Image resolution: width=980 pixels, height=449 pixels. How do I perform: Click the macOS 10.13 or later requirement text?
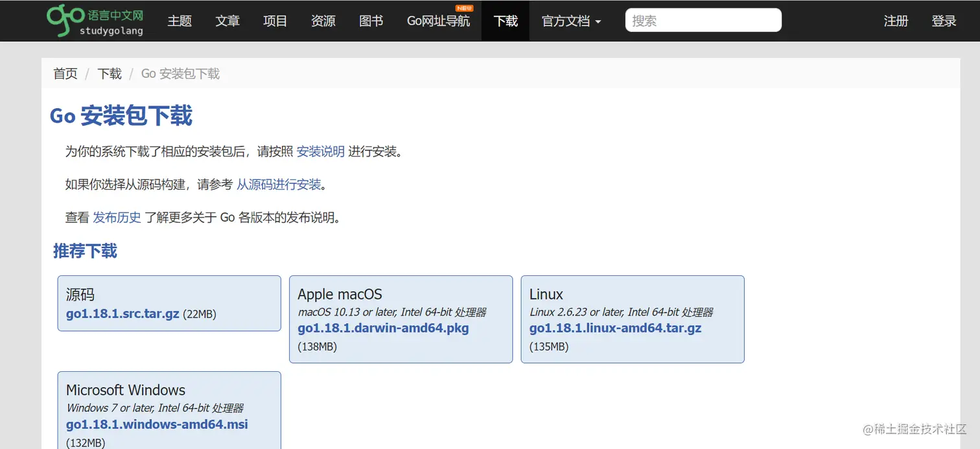(x=391, y=312)
